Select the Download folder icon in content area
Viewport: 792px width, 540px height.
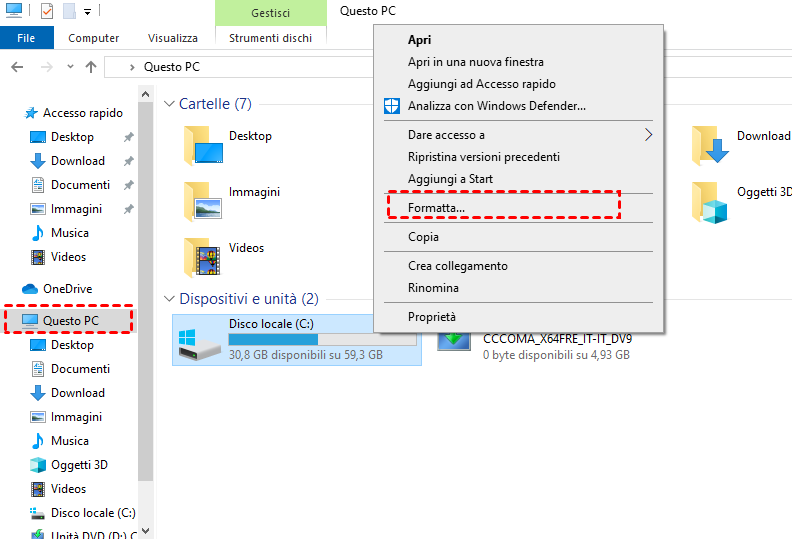click(x=710, y=145)
